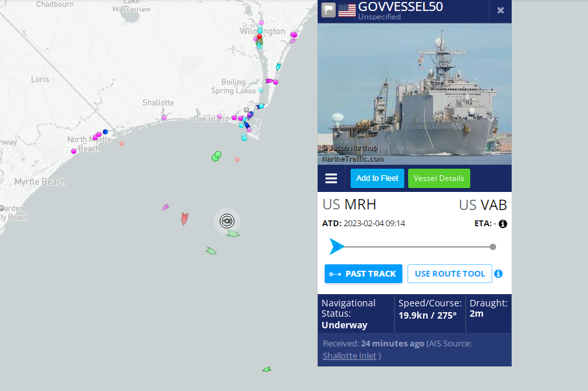Viewport: 588px width, 391px height.
Task: Select the blue marker near North Myrtle Beach
Action: coord(105,132)
